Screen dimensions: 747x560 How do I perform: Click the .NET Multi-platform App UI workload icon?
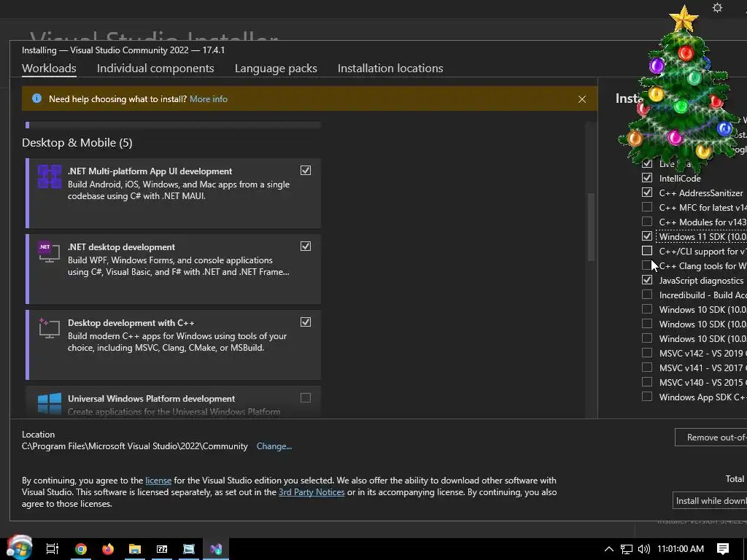[50, 177]
